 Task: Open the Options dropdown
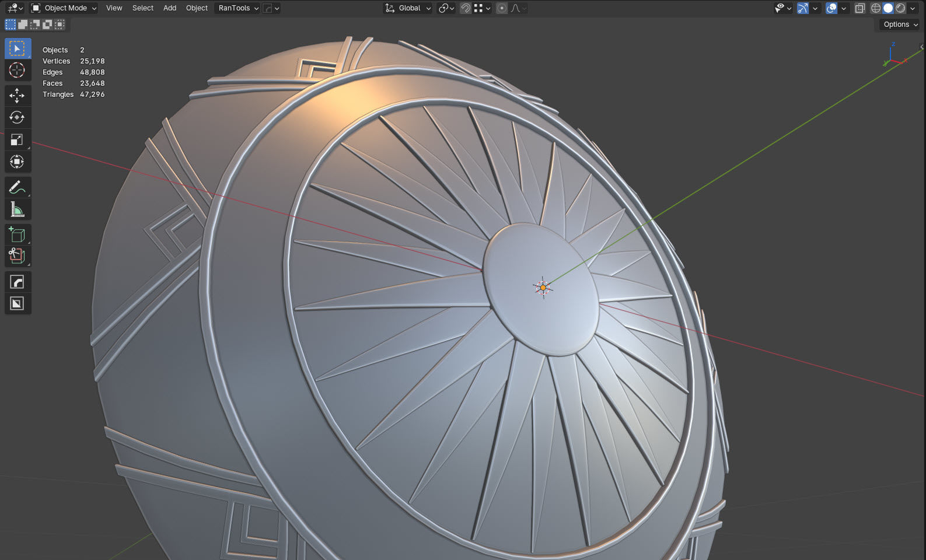coord(900,24)
